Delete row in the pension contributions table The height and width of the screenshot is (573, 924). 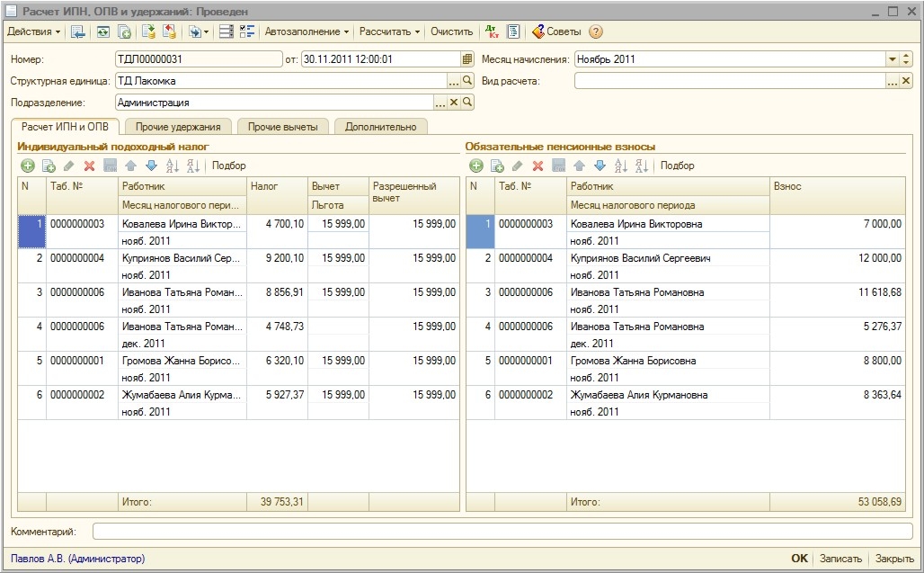pos(538,166)
